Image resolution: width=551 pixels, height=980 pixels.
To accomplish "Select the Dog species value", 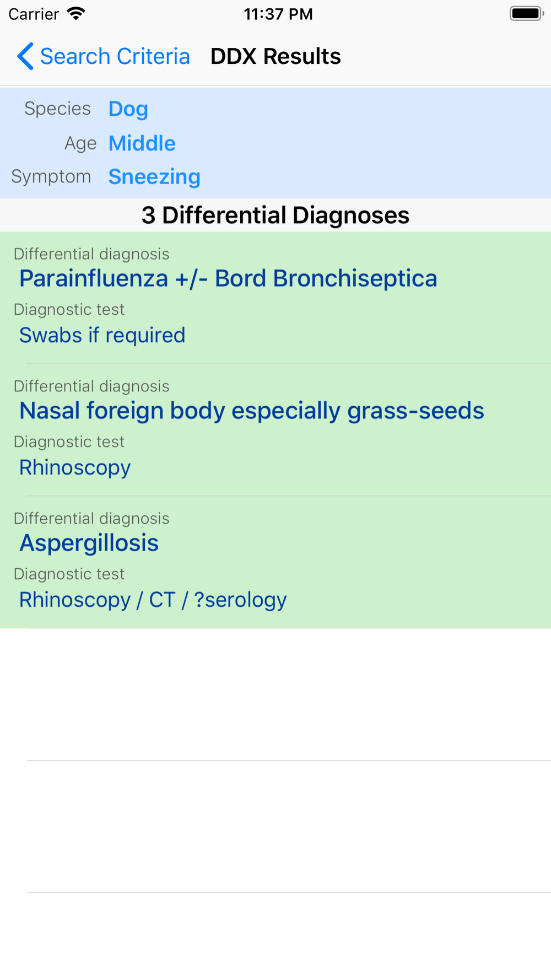I will point(128,109).
